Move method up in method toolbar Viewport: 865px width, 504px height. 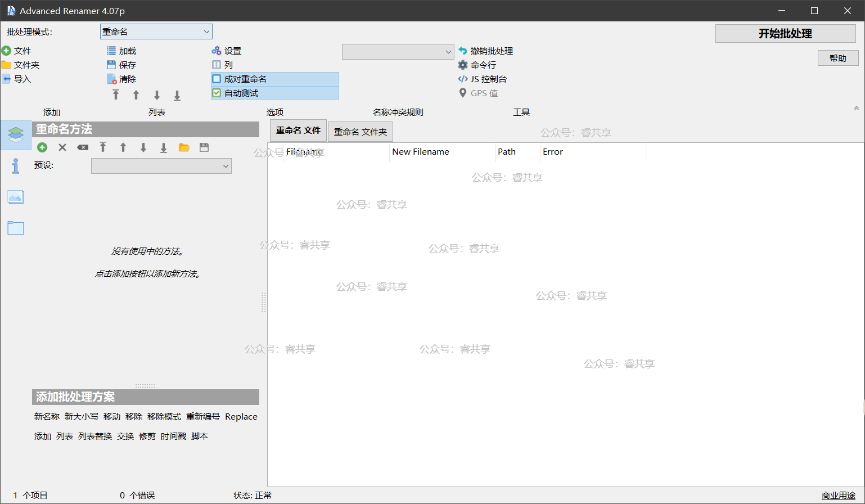coord(123,147)
